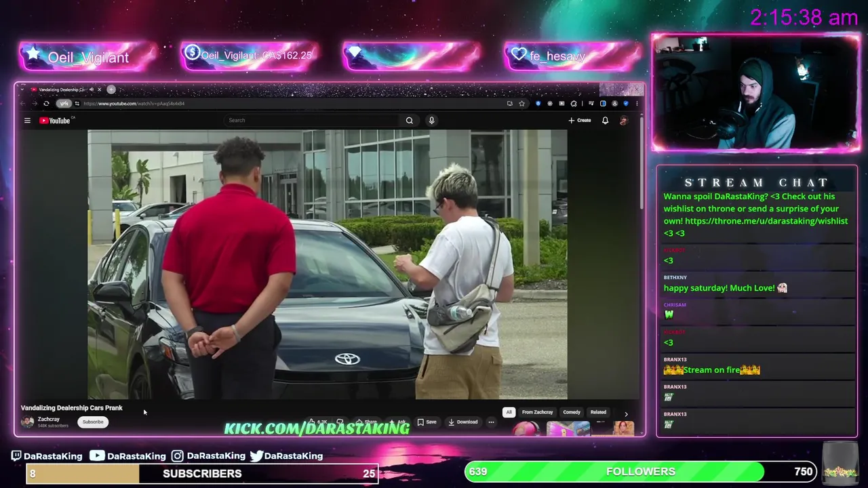Open the blue shield extension icon
The height and width of the screenshot is (488, 868).
538,103
